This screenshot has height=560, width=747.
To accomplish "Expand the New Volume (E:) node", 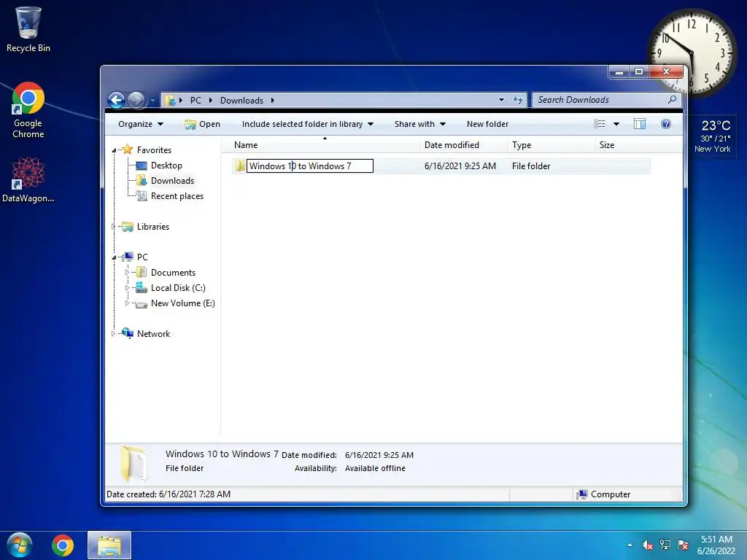I will [x=127, y=303].
